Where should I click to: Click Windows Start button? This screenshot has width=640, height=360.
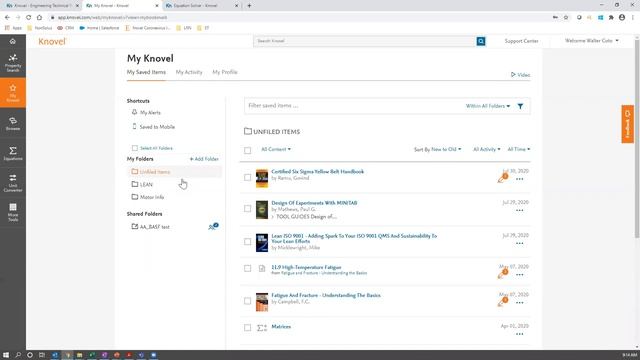tap(6, 355)
